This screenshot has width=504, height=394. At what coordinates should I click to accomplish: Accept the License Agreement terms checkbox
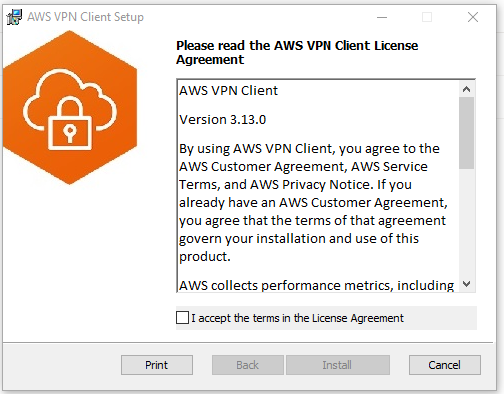point(182,318)
